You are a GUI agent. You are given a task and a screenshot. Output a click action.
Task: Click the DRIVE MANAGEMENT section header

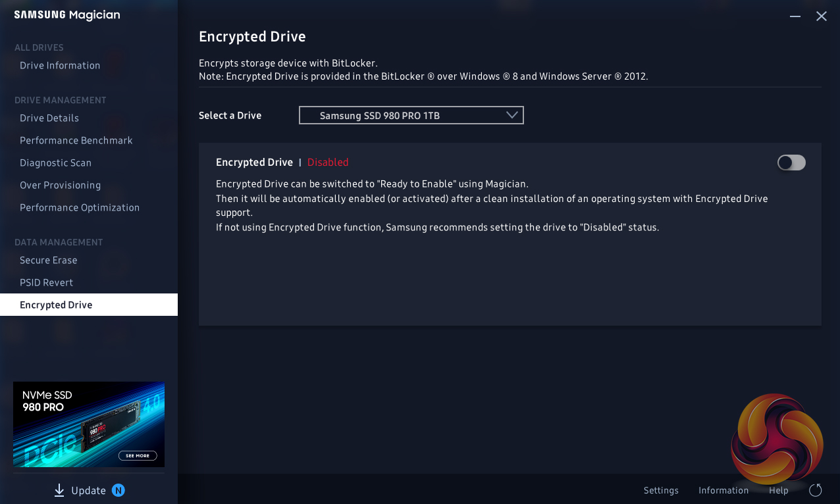tap(61, 100)
